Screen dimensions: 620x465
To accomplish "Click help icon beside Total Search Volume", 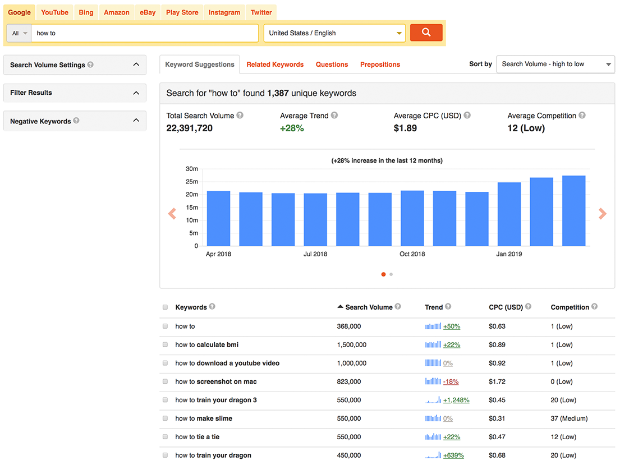I will (240, 115).
